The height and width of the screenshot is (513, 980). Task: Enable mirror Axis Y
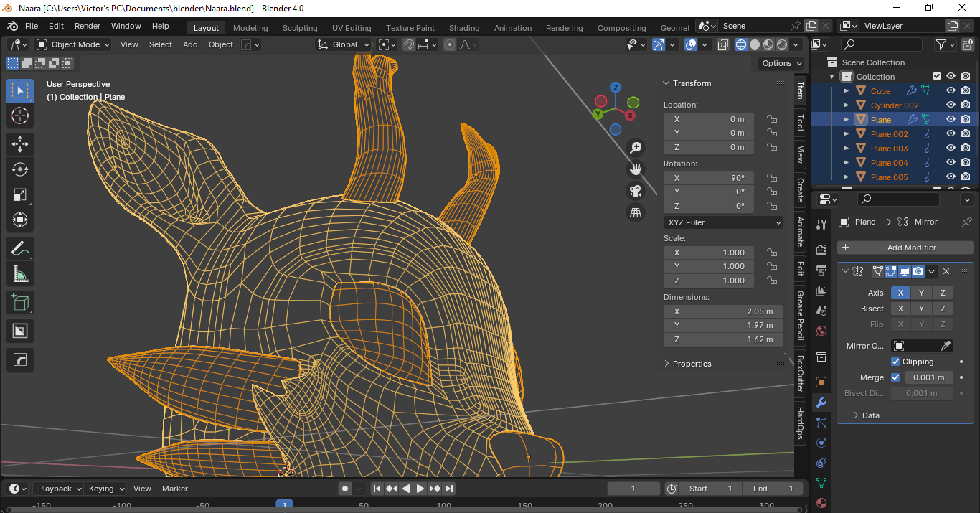tap(922, 293)
